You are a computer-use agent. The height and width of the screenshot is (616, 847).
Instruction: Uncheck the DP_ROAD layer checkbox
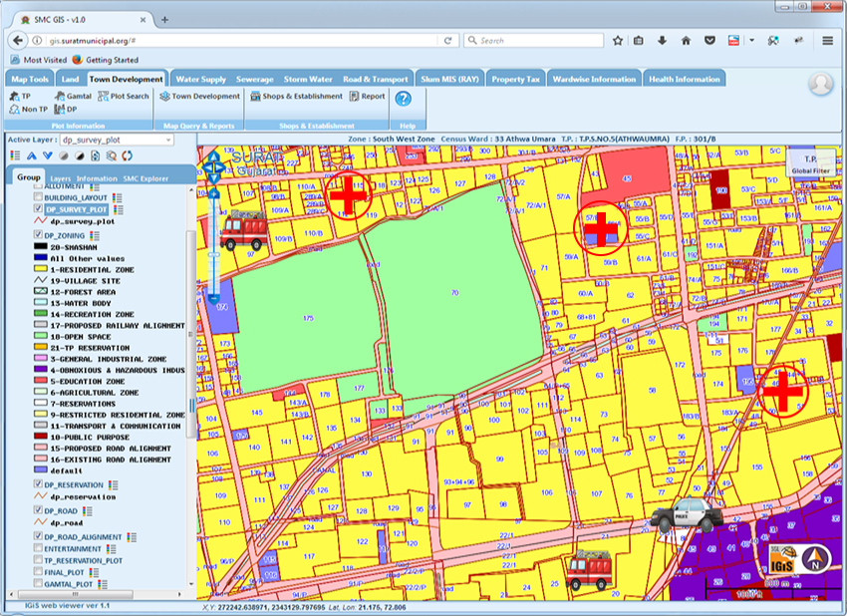38,509
